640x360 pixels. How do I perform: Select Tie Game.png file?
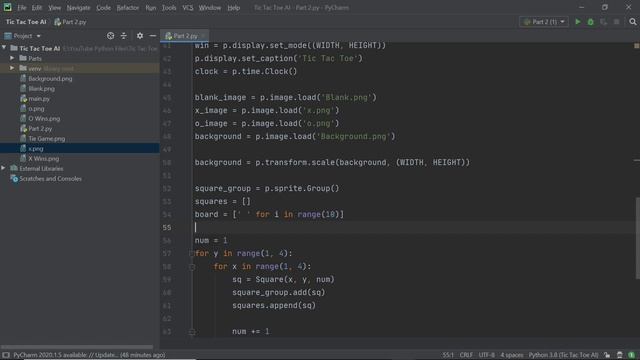[47, 139]
